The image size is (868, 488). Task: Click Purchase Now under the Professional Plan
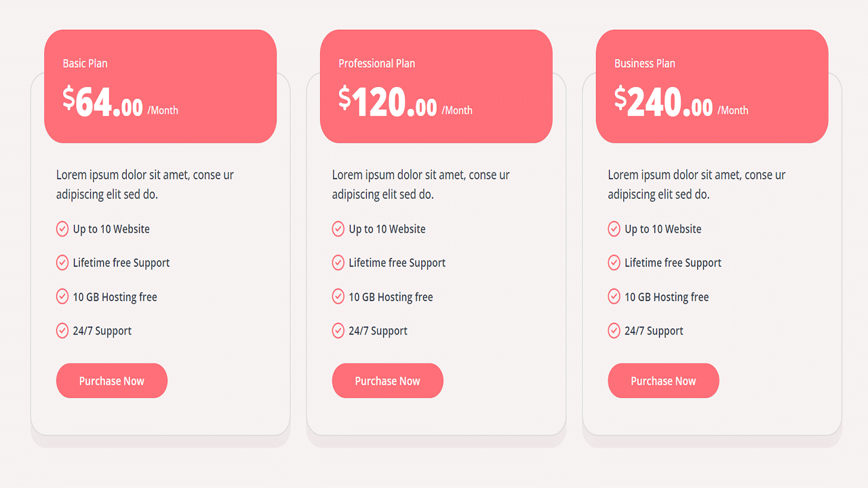387,380
